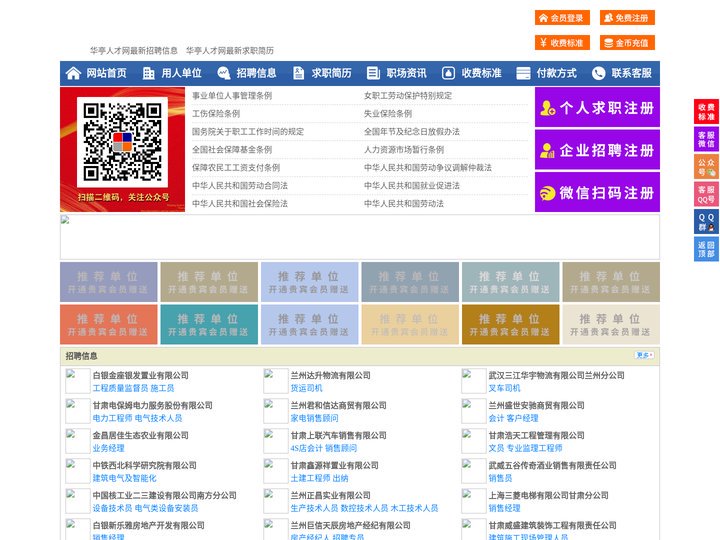Viewport: 720px width, 540px height.
Task: Open 中华人民共和国劳动争议调解仲裁法 link
Action: 428,167
